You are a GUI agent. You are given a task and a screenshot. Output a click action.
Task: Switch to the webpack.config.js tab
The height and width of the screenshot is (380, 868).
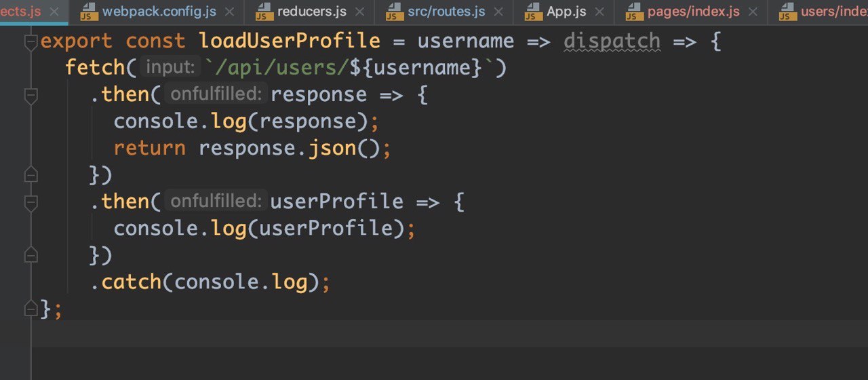[x=159, y=12]
